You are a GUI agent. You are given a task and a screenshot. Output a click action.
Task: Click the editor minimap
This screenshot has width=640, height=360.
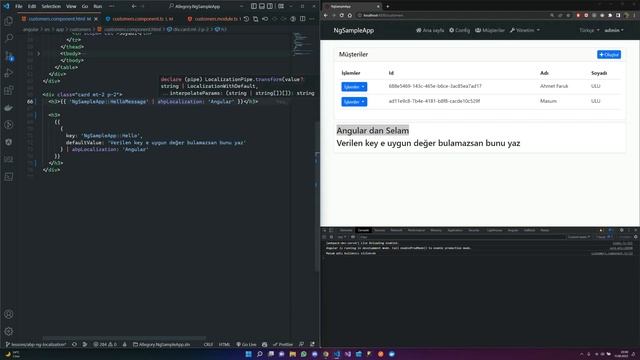pyautogui.click(x=302, y=44)
